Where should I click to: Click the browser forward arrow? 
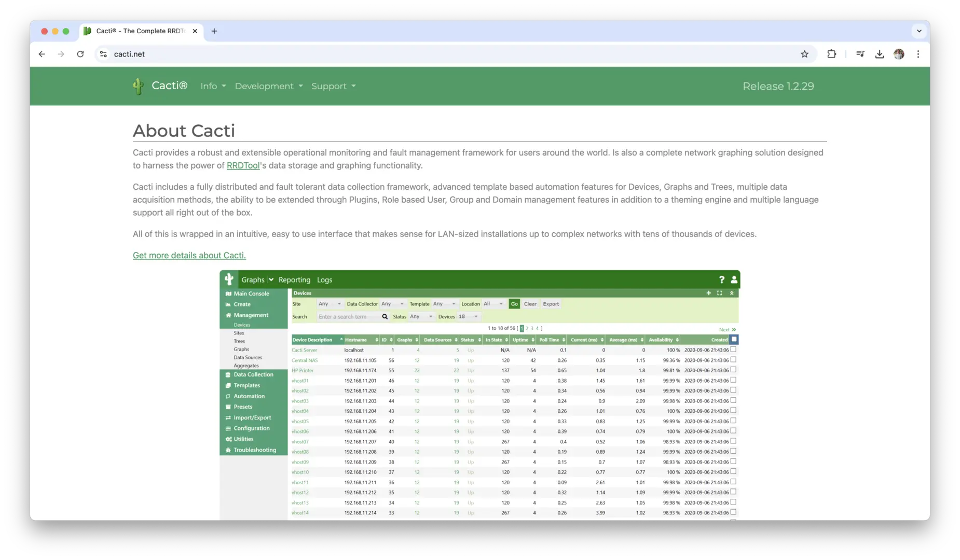tap(61, 54)
